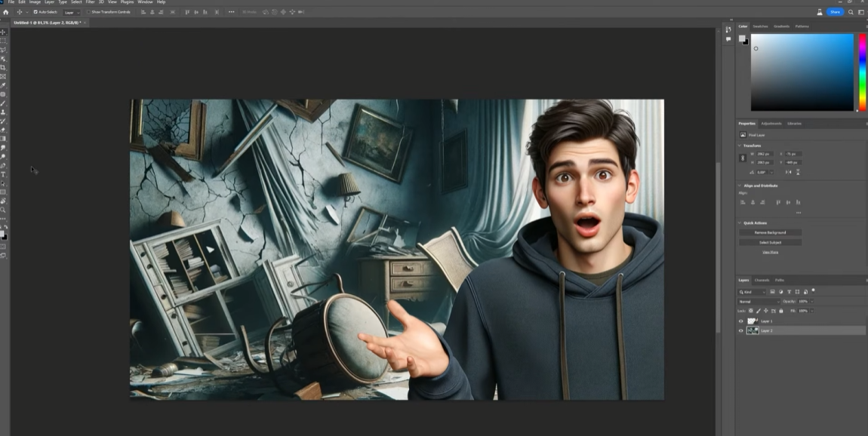The height and width of the screenshot is (436, 868).
Task: Toggle lock all padlock icon
Action: pos(781,311)
